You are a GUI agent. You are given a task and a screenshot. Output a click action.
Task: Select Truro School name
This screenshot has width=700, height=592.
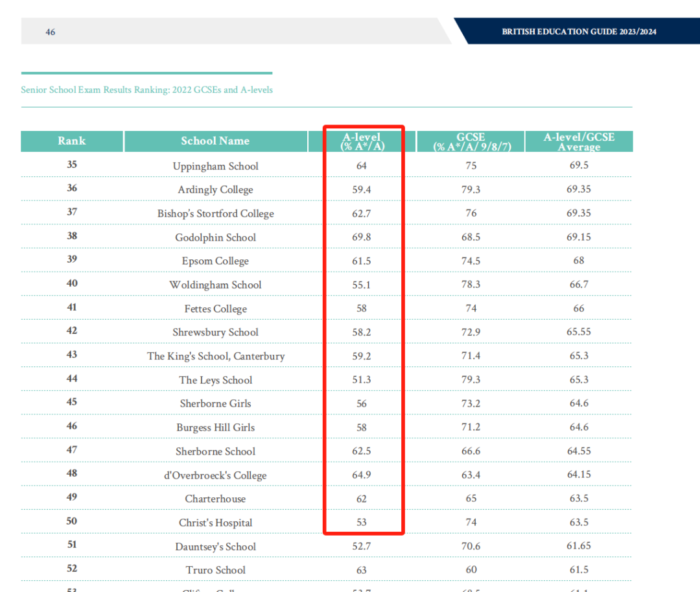216,570
